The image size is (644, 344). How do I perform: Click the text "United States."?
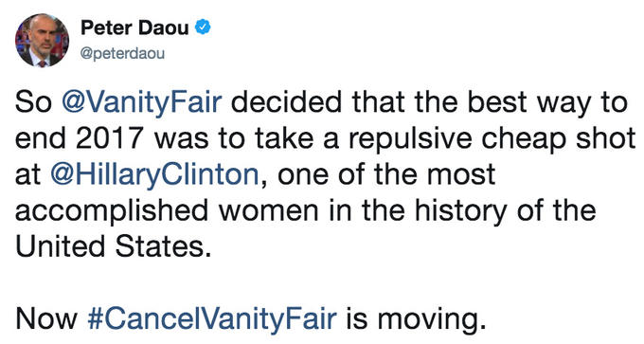114,246
